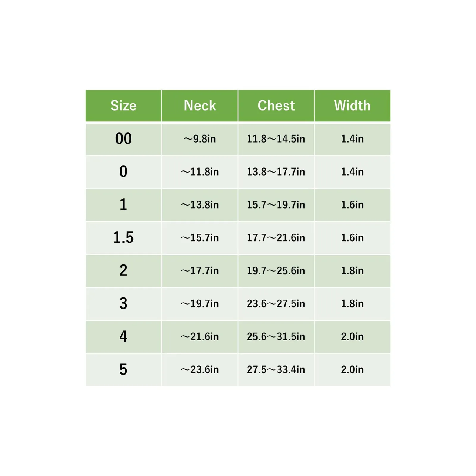The height and width of the screenshot is (476, 476).
Task: Click the width value for size 00
Action: pos(352,139)
